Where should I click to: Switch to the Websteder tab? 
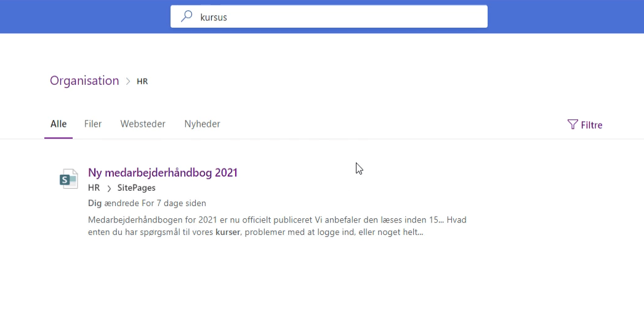coord(143,124)
